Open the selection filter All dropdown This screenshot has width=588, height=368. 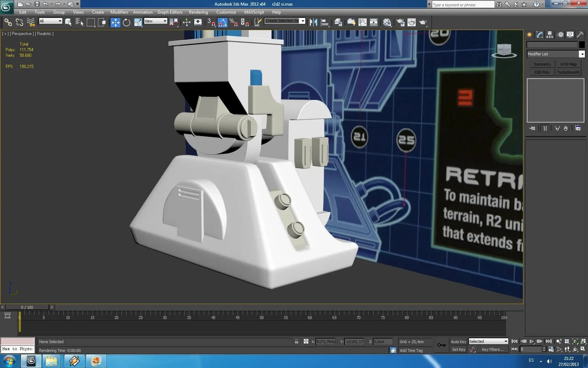(x=50, y=21)
